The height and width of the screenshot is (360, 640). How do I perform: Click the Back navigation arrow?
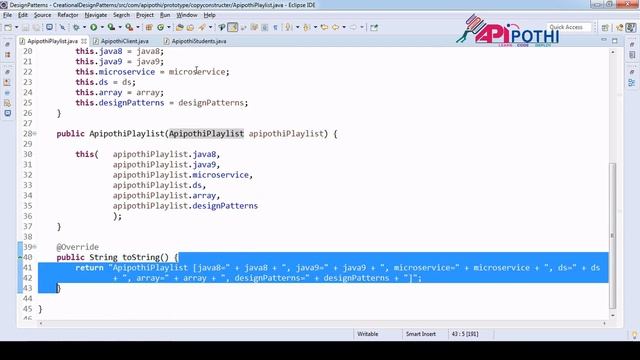335,27
